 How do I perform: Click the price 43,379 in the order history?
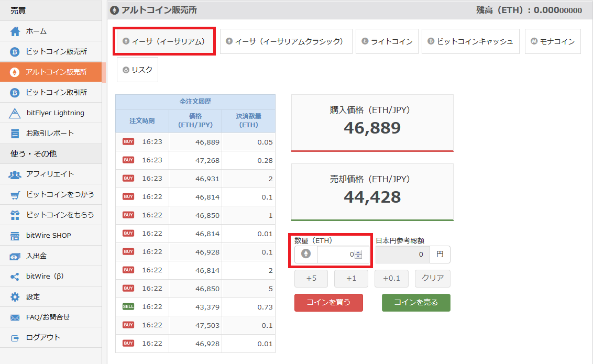[207, 307]
